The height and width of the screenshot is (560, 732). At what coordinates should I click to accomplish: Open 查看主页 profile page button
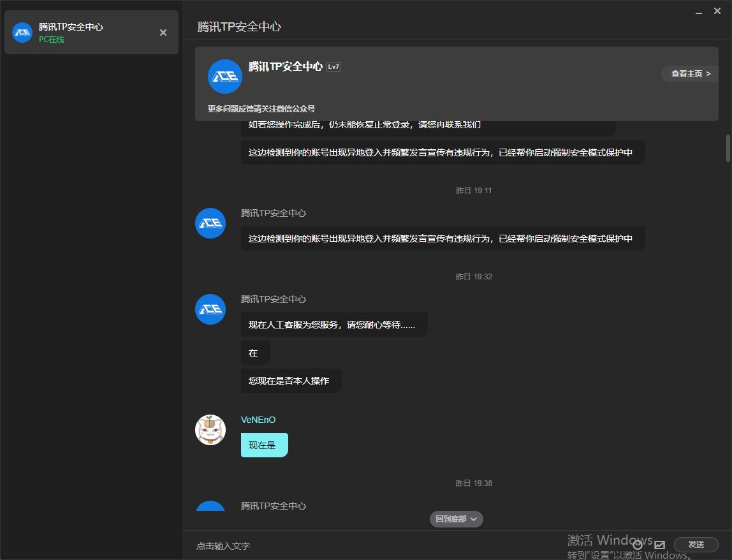point(690,74)
